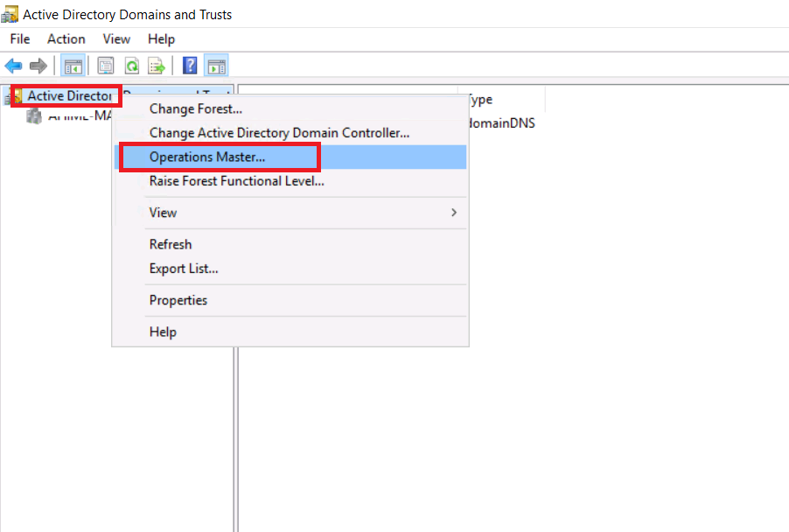This screenshot has width=789, height=532.
Task: Open the Help menu in the menu bar
Action: tap(162, 38)
